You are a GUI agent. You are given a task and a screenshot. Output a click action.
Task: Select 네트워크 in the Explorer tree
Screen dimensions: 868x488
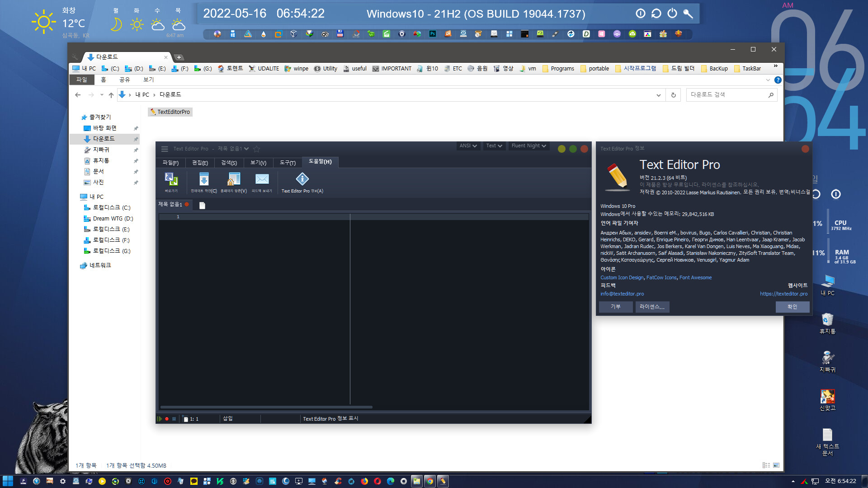[95, 266]
